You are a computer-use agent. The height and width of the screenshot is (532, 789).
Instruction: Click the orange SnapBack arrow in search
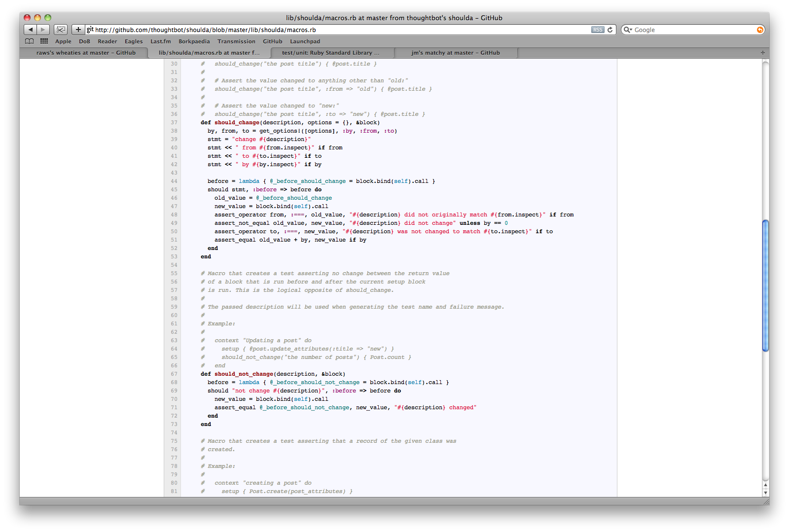760,30
